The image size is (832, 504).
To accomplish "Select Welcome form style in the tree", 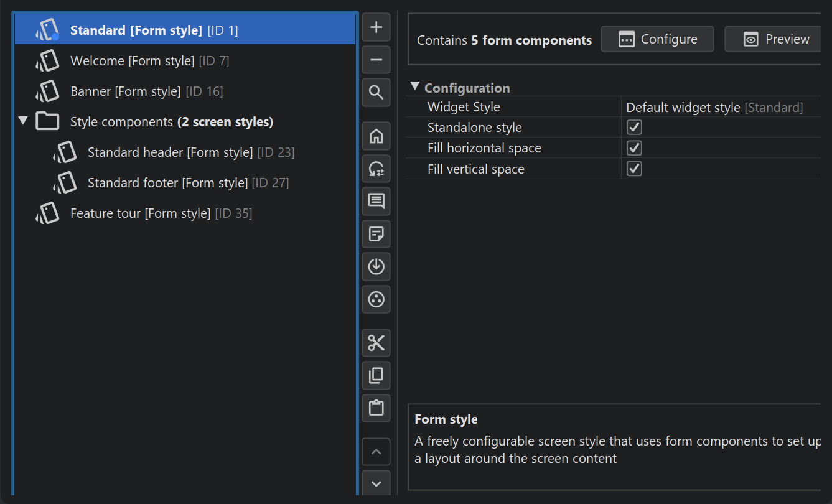I will (x=132, y=61).
